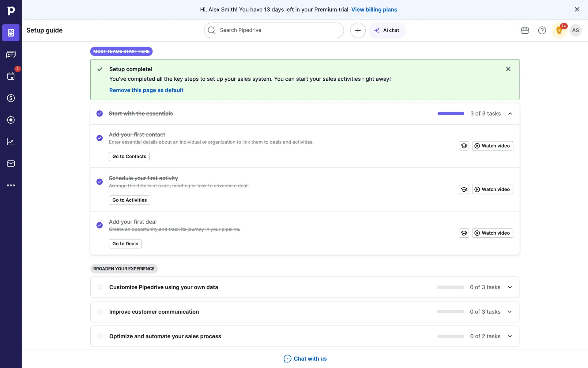Open Leads inbox target icon in sidebar
Image resolution: width=588 pixels, height=368 pixels.
(x=11, y=120)
